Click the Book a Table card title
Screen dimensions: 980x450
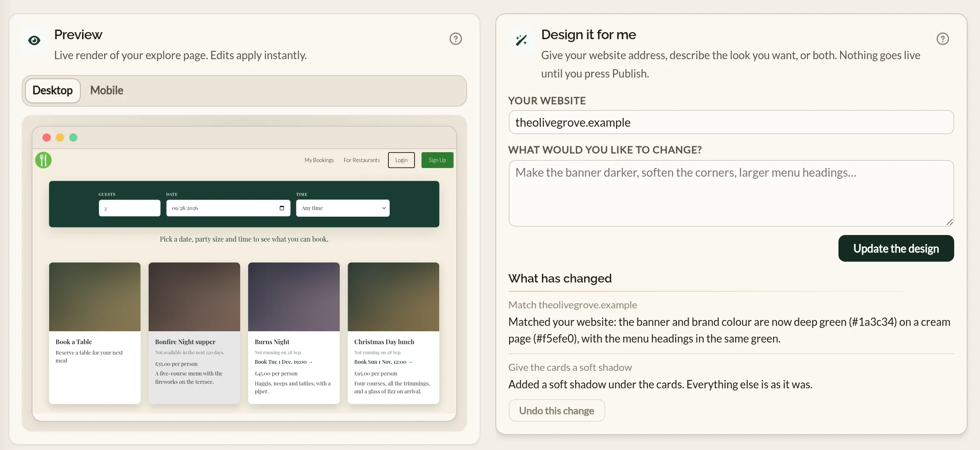[74, 342]
